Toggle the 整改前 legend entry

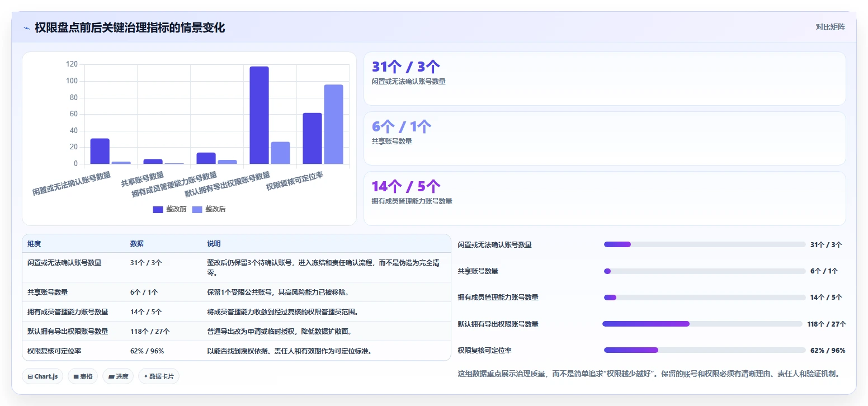click(x=169, y=209)
